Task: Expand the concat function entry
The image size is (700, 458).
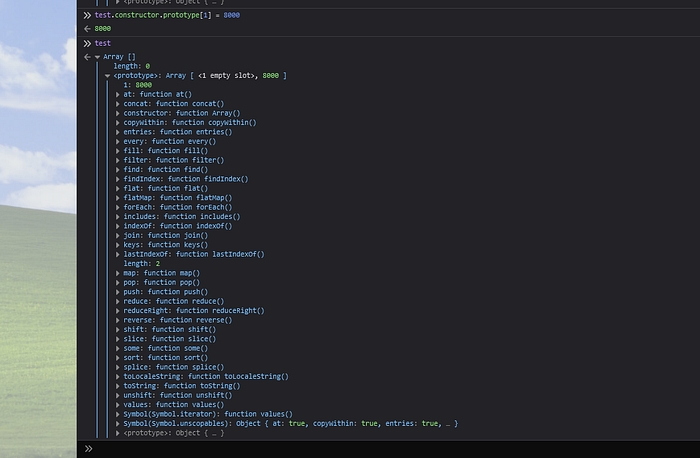Action: (x=118, y=103)
